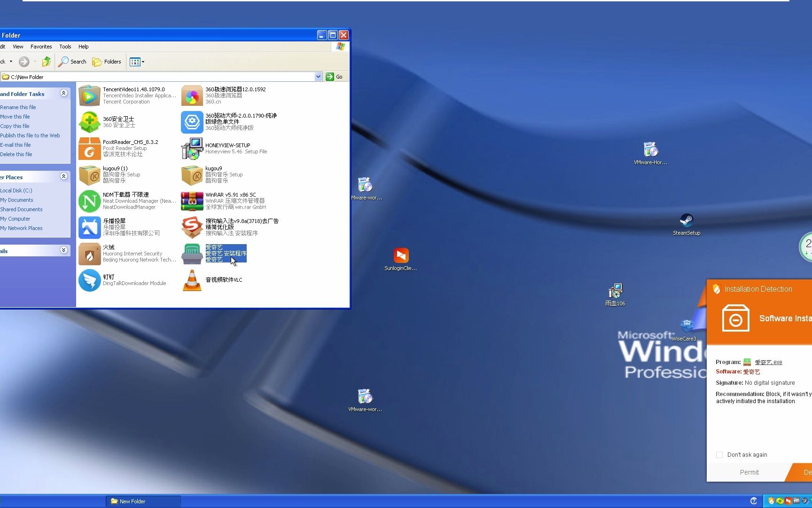The width and height of the screenshot is (812, 508).
Task: Open the Favorites menu
Action: tap(41, 47)
